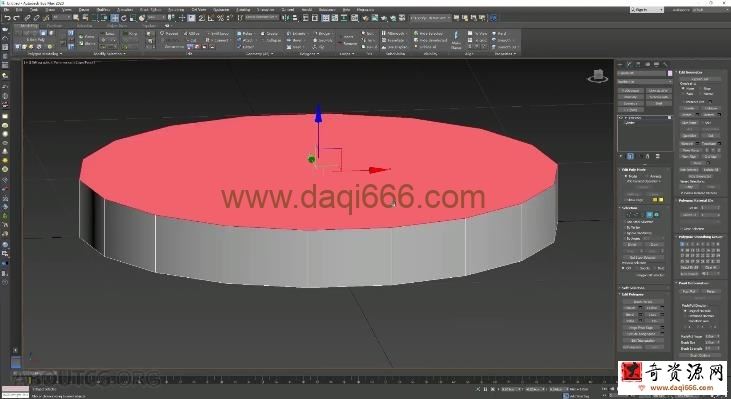Select the Animate radio button
Viewport: 731px width, 399px height.
[647, 176]
